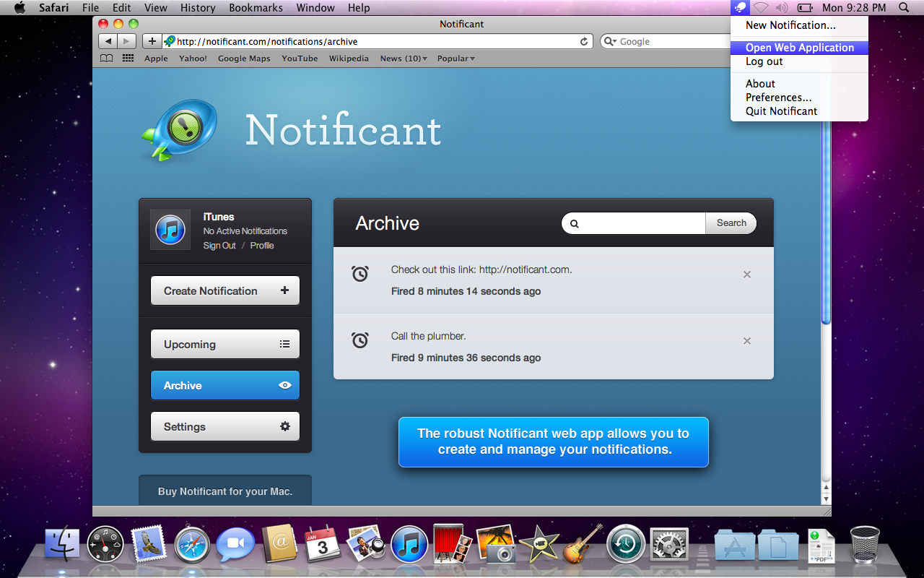Click the Safari window vertical scrollbar
Screen dimensions: 924x578
[x=826, y=217]
